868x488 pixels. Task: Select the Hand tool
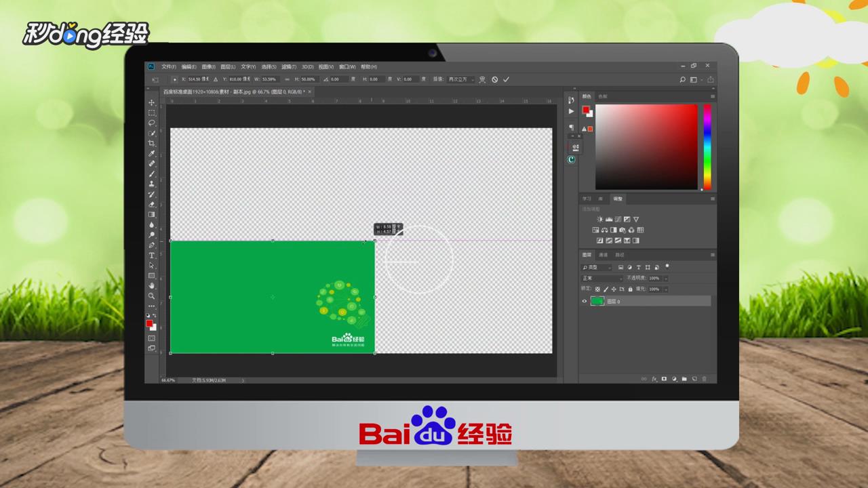click(152, 285)
